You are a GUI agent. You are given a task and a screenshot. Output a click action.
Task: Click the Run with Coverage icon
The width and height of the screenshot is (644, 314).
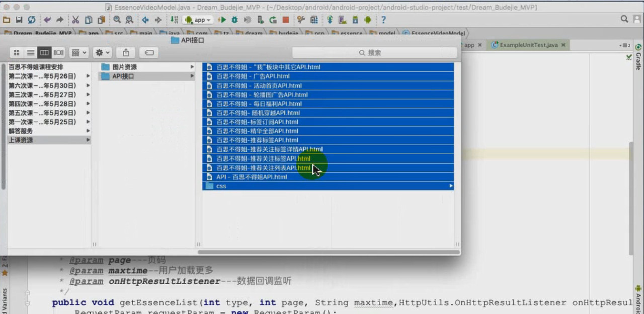247,20
